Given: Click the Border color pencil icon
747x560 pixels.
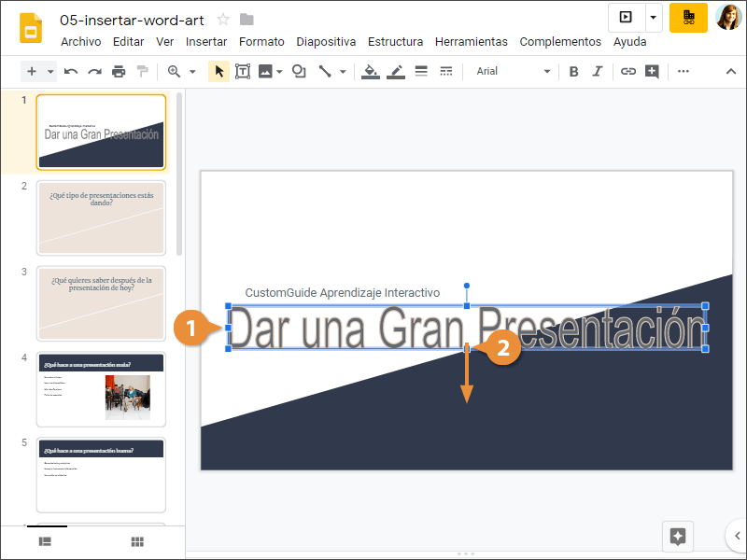Looking at the screenshot, I should click(x=396, y=71).
